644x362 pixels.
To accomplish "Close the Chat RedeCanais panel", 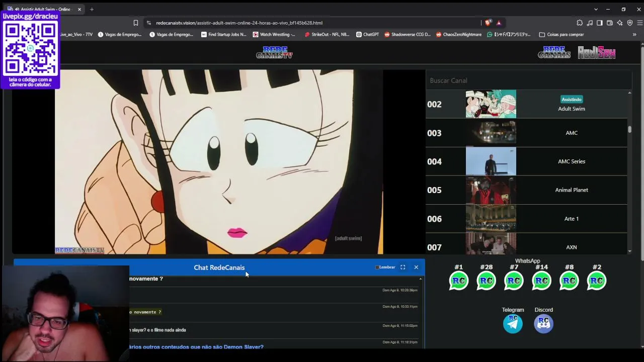I will (416, 267).
